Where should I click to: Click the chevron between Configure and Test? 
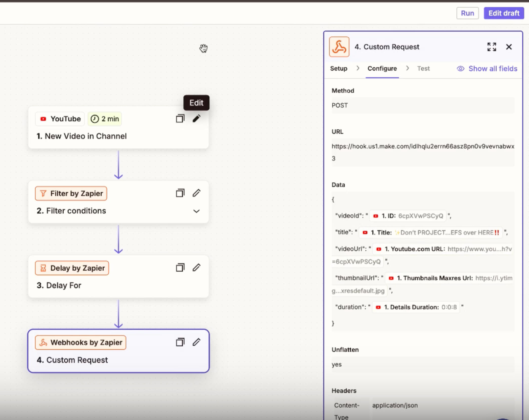coord(407,68)
